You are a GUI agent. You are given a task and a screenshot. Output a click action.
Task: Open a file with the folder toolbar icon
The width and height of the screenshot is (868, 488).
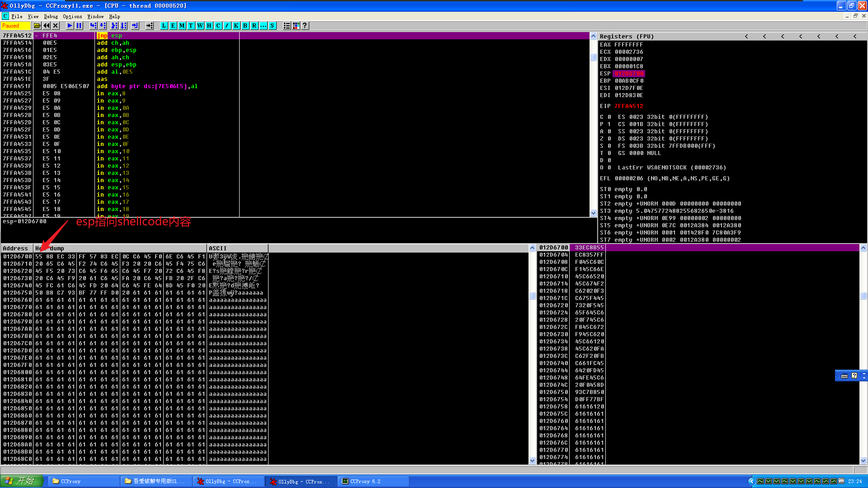tap(37, 26)
